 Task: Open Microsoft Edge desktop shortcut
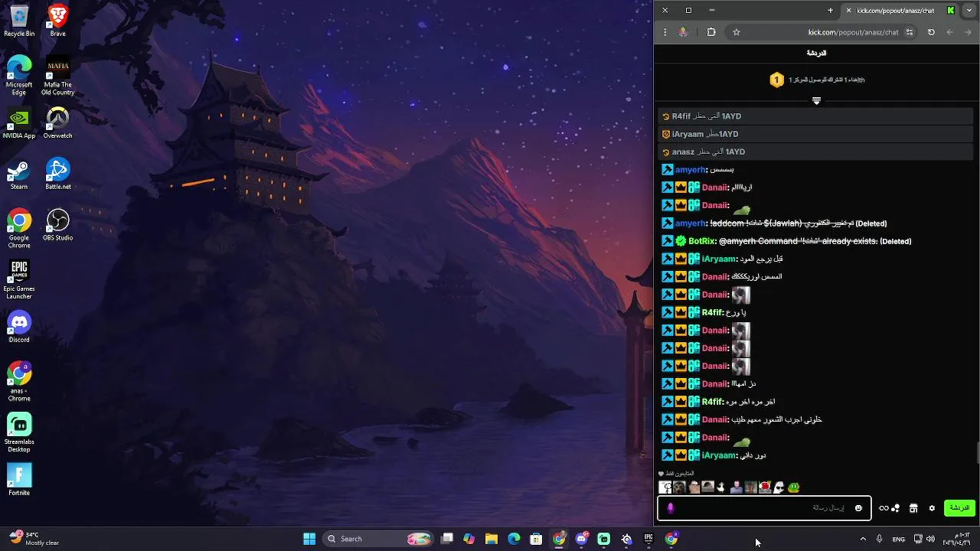point(19,76)
